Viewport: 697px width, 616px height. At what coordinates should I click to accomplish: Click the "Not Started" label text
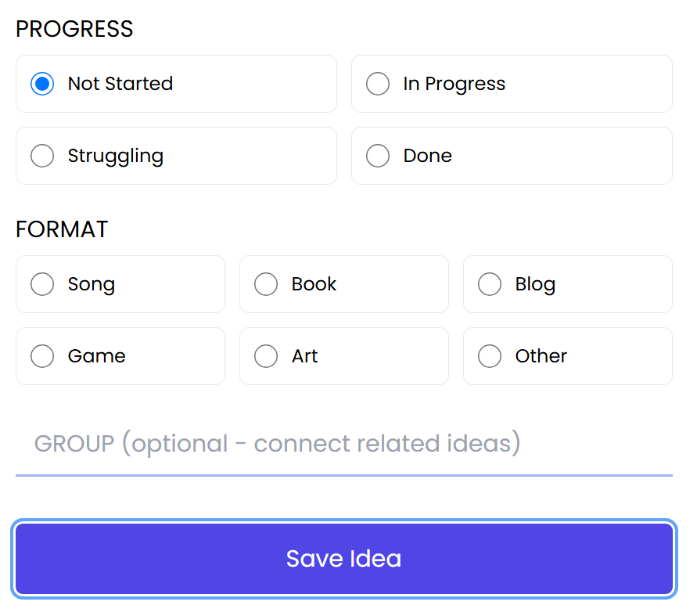pos(120,84)
